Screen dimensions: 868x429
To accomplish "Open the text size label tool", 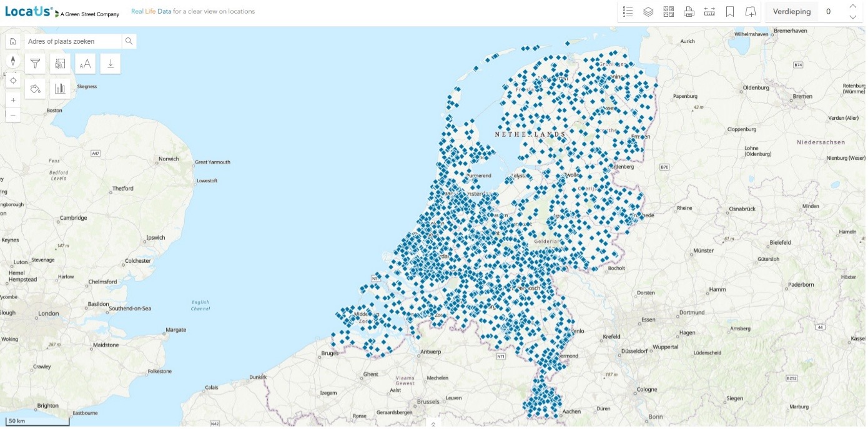I will coord(86,64).
